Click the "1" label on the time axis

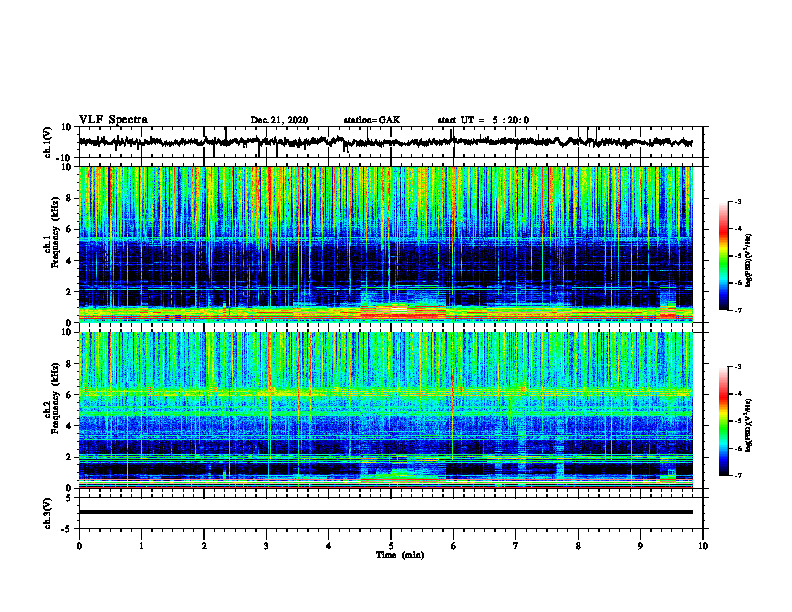click(x=141, y=546)
